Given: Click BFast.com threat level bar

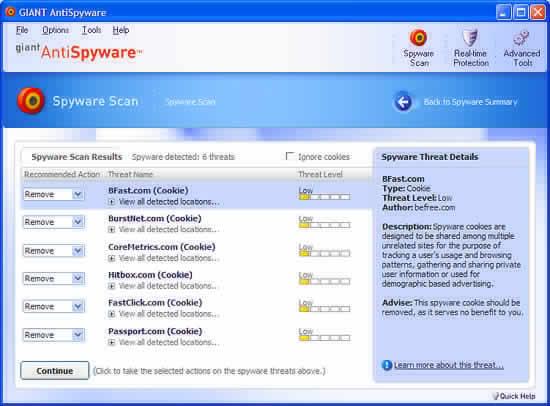Looking at the screenshot, I should [324, 197].
